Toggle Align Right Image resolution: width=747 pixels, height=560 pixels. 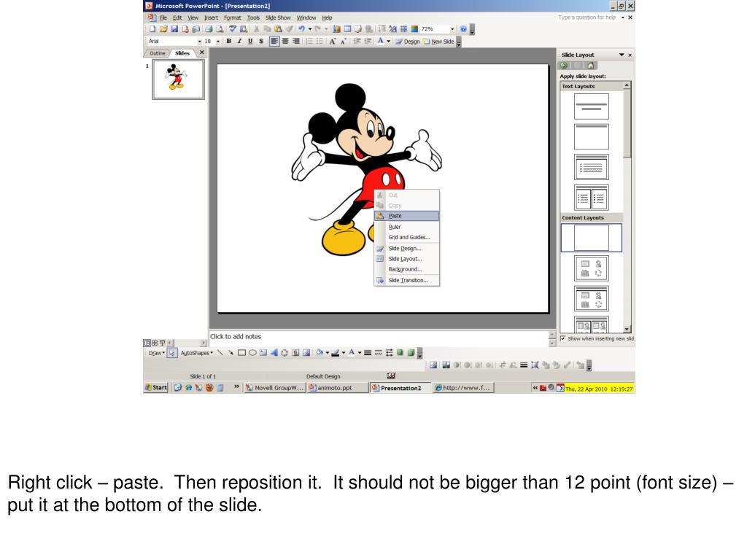point(296,42)
